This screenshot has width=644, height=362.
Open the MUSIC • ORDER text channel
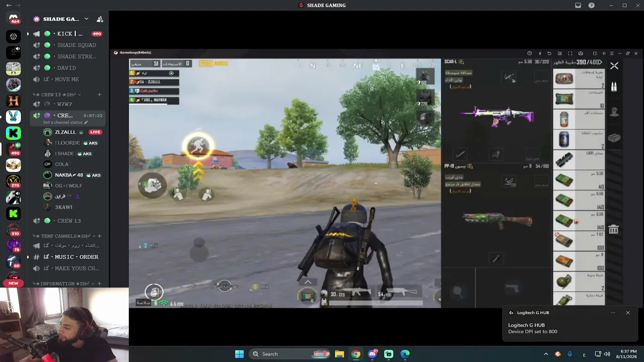click(68, 257)
